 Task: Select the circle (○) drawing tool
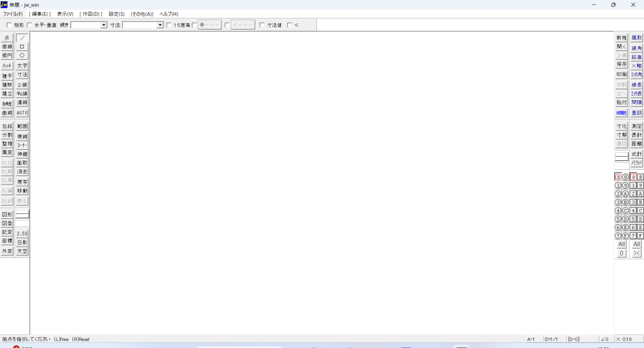point(22,55)
